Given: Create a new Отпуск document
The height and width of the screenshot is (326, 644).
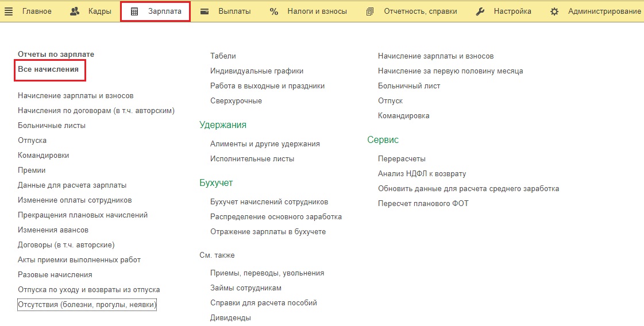Looking at the screenshot, I should [390, 100].
